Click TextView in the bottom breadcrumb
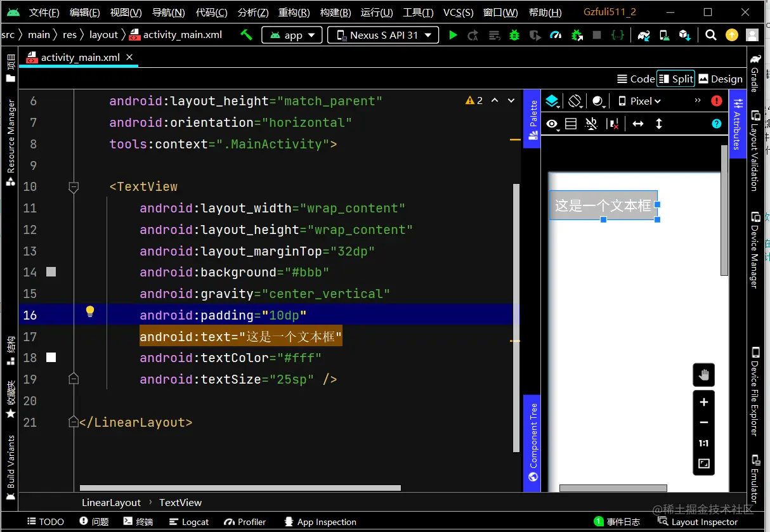 (x=180, y=502)
